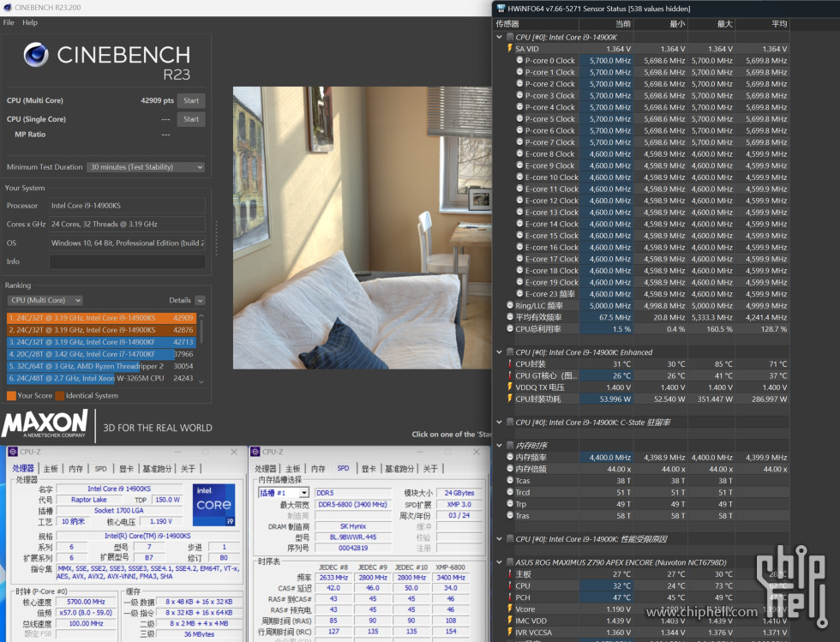840x642 pixels.
Task: Select ranking entry 5 AMD Ryzen Threadripper
Action: 101,366
